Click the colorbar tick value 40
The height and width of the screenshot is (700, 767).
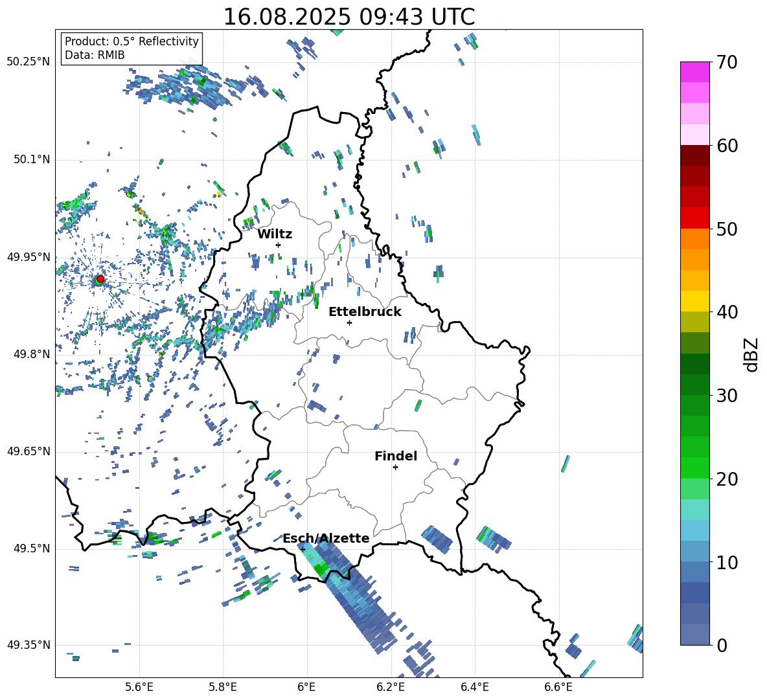727,312
